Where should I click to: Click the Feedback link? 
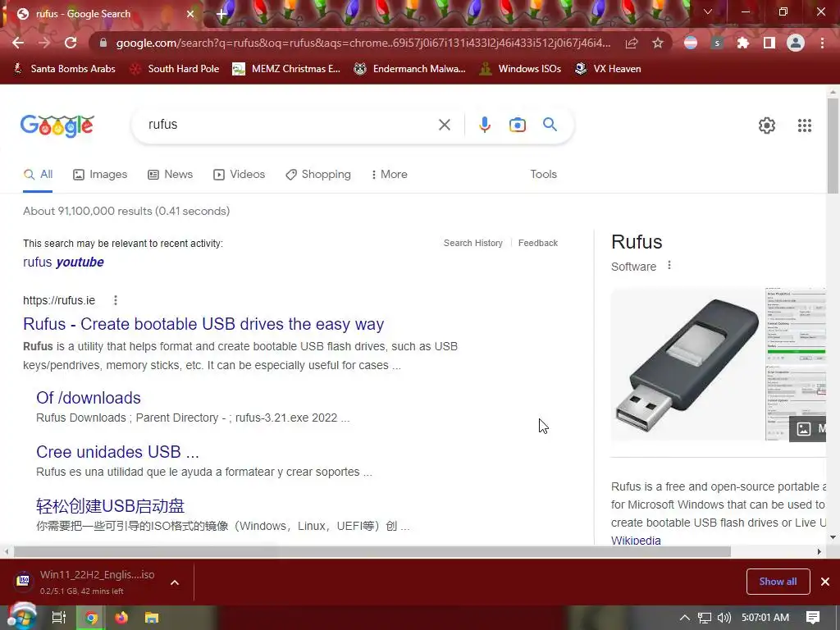click(x=538, y=243)
